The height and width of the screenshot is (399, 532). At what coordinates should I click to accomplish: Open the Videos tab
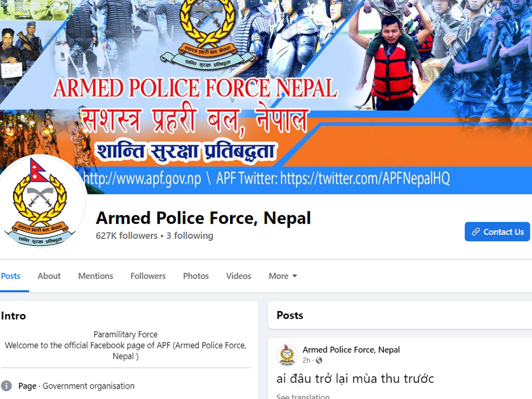click(238, 276)
